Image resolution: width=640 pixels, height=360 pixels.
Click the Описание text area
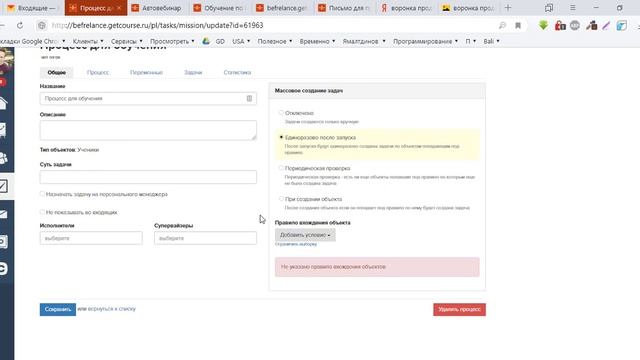tap(148, 130)
